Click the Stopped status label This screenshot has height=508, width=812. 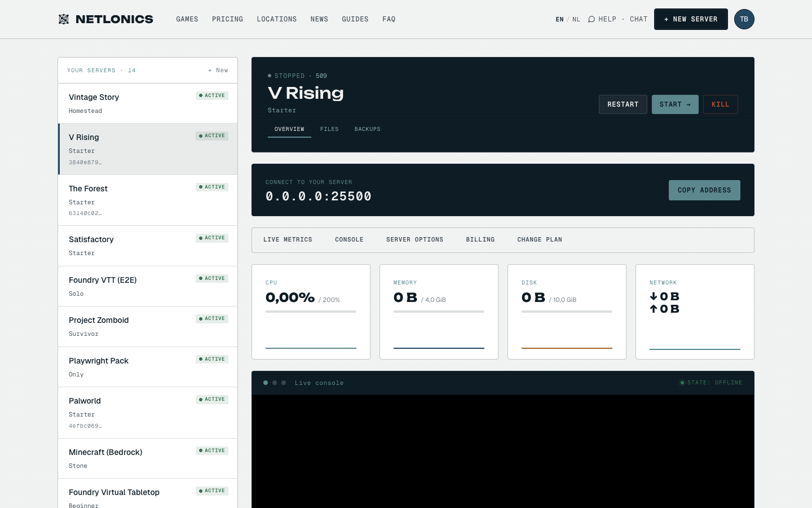point(289,76)
